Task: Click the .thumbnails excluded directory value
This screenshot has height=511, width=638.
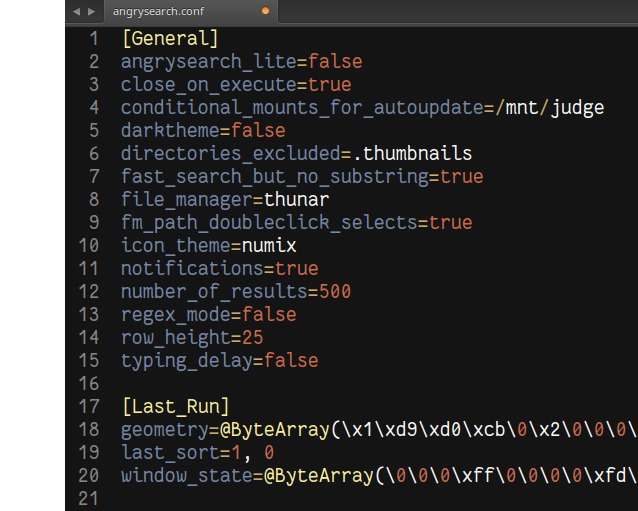Action: click(x=412, y=153)
